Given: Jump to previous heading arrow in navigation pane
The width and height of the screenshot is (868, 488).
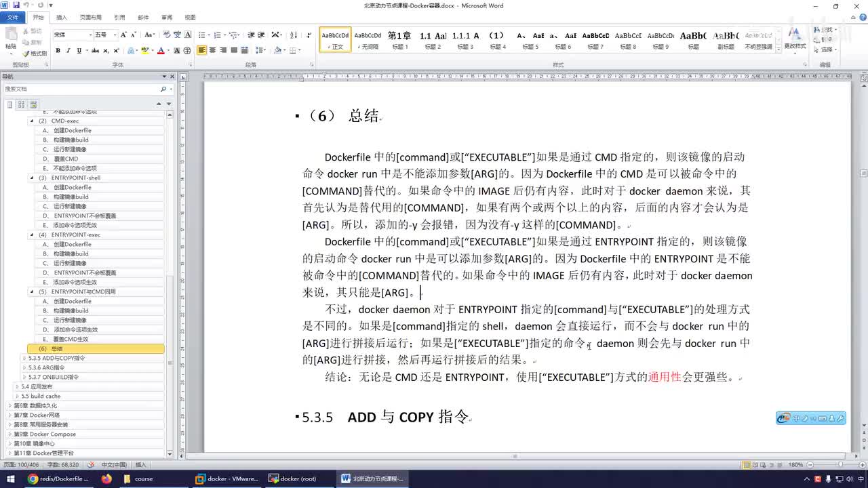Looking at the screenshot, I should (x=159, y=104).
